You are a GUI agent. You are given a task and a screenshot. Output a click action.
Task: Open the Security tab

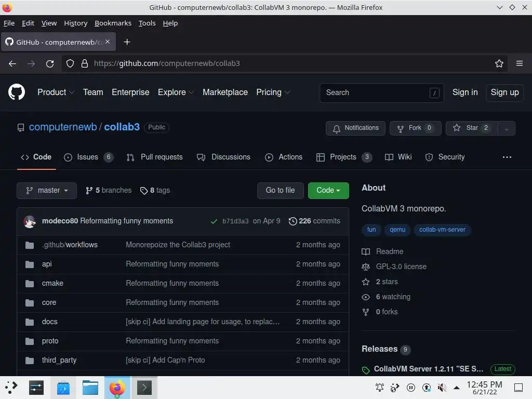(445, 157)
